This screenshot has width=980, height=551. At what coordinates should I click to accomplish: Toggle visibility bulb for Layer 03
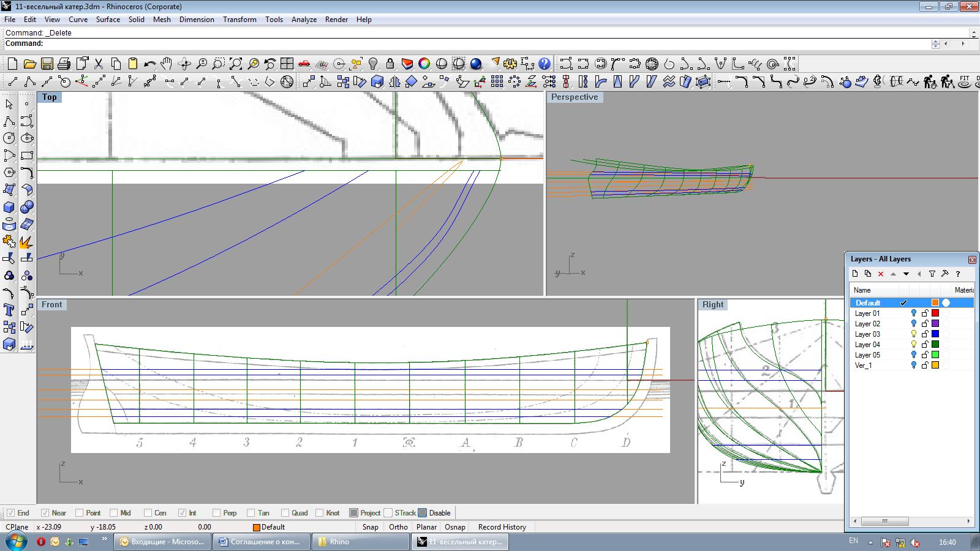click(x=914, y=334)
